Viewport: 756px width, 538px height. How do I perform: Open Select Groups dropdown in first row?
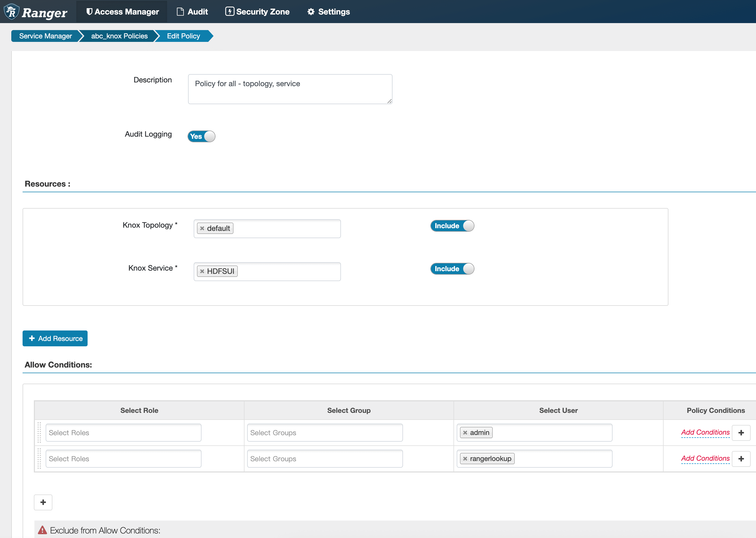[x=325, y=433]
